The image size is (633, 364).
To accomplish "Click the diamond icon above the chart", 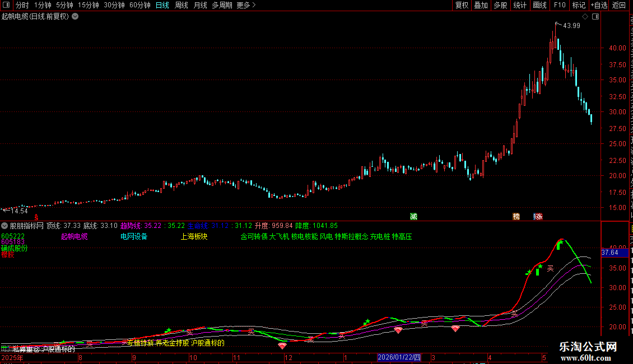I will 585,17.
